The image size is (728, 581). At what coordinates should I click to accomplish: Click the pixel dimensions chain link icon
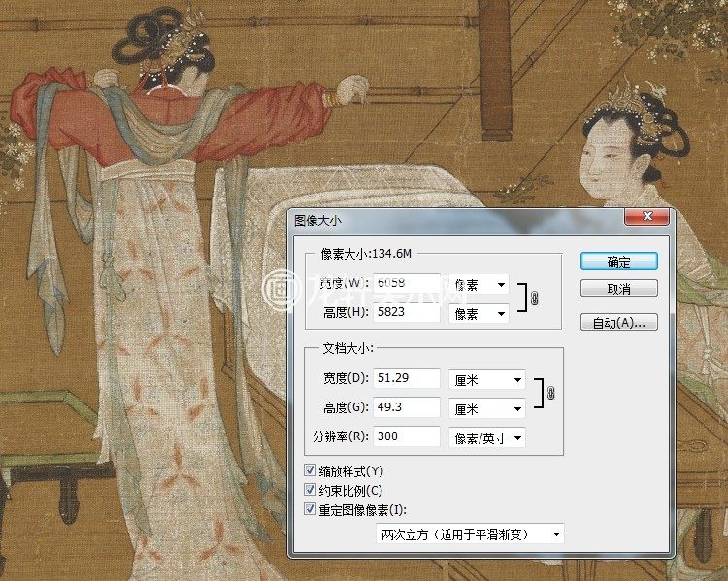[x=535, y=298]
